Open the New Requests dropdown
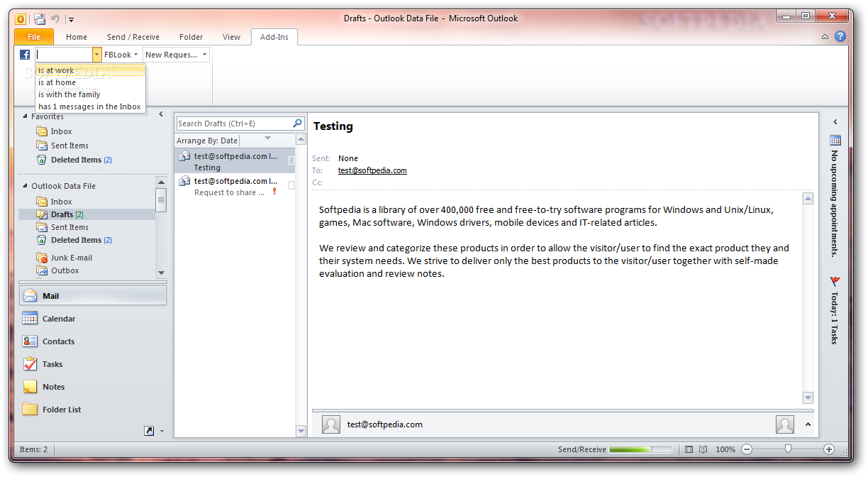 click(176, 55)
